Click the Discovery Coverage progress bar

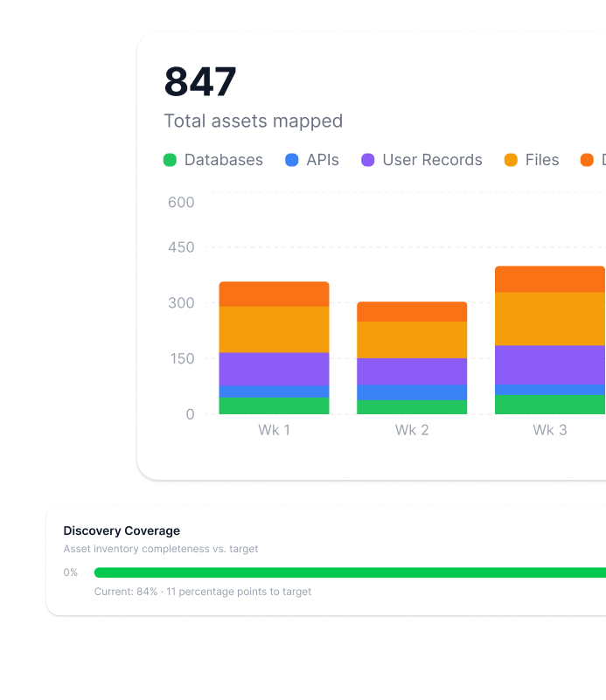coord(350,572)
